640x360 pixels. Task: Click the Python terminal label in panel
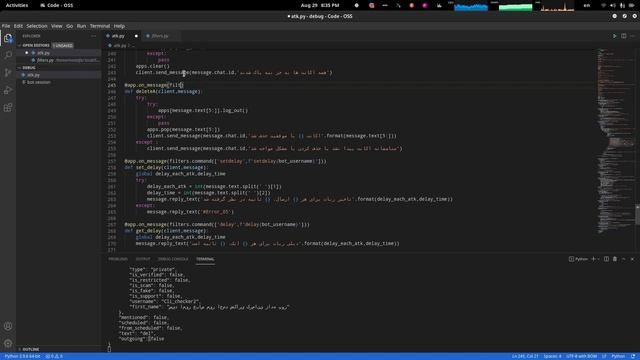[578, 259]
